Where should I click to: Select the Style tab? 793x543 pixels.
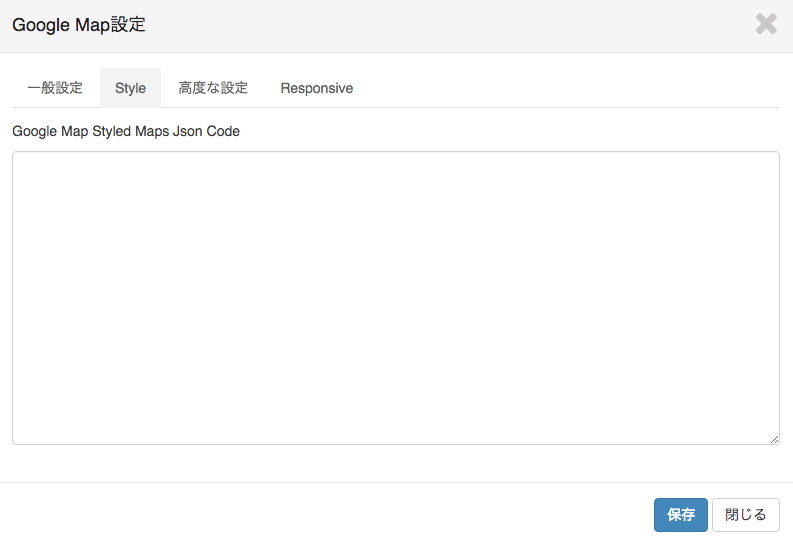point(130,88)
